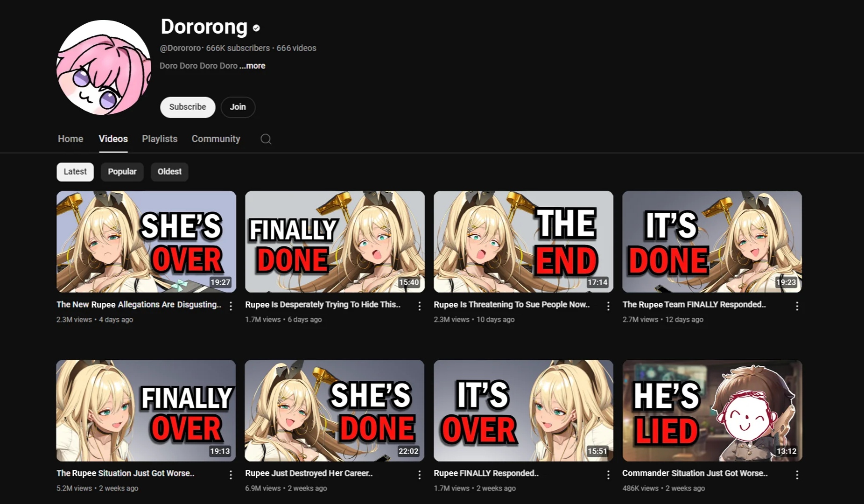Click the 13:12 duration badge
The image size is (864, 504).
click(787, 451)
